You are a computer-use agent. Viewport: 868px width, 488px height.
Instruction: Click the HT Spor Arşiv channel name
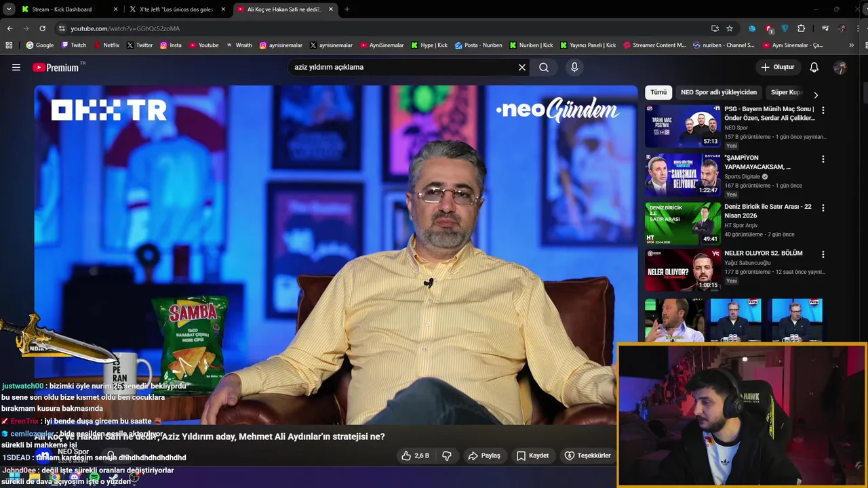(x=742, y=226)
